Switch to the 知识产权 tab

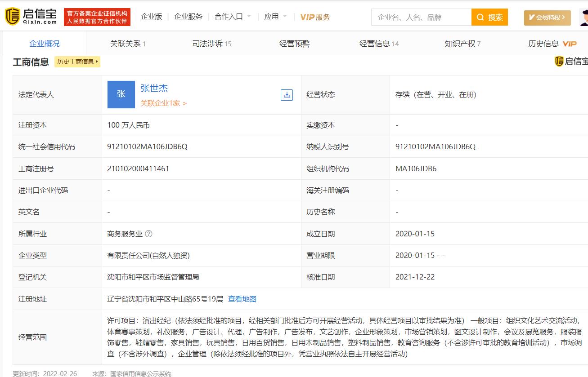pyautogui.click(x=462, y=44)
